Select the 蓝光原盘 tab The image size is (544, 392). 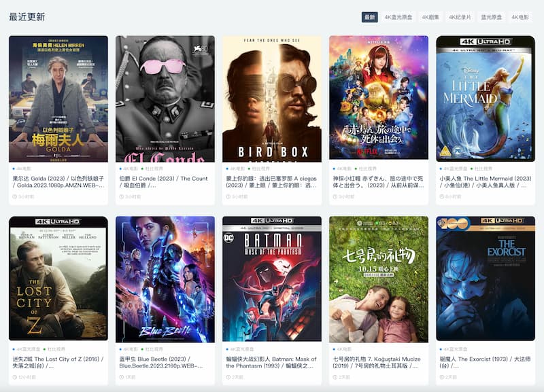tap(491, 17)
